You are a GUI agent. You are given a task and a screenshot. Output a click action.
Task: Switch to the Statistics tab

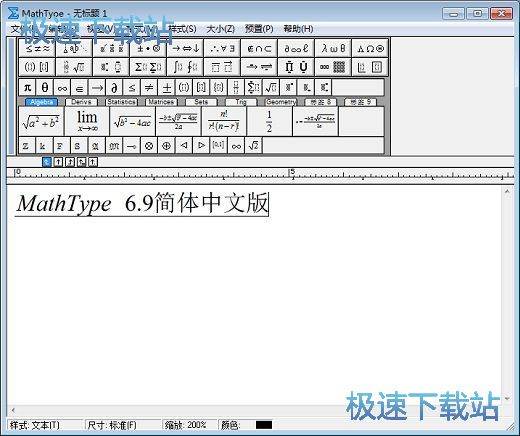pos(121,102)
